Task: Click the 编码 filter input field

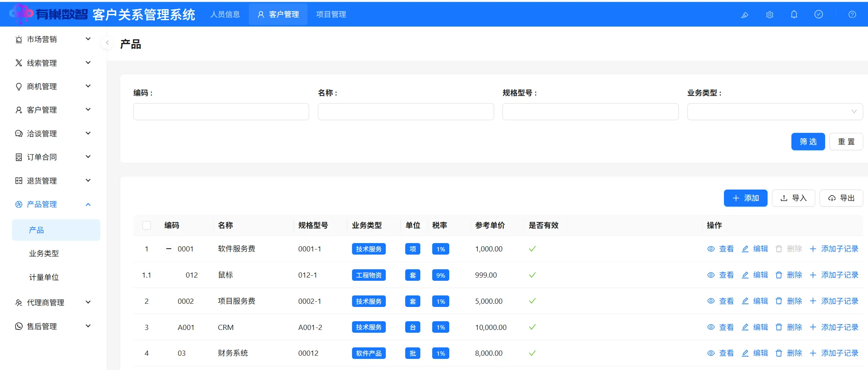Action: pyautogui.click(x=221, y=111)
